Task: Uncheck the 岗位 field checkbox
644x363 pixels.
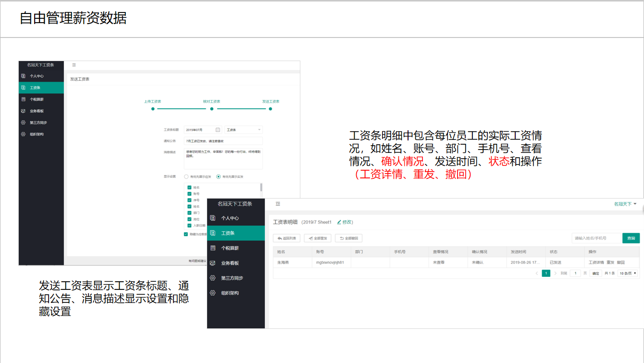Action: (189, 219)
